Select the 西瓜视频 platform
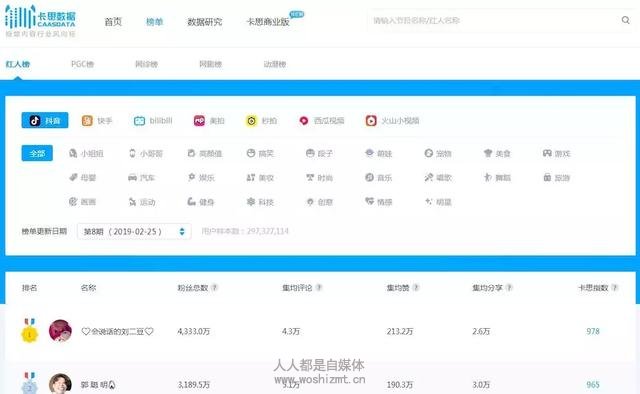Image resolution: width=640 pixels, height=394 pixels. click(322, 121)
